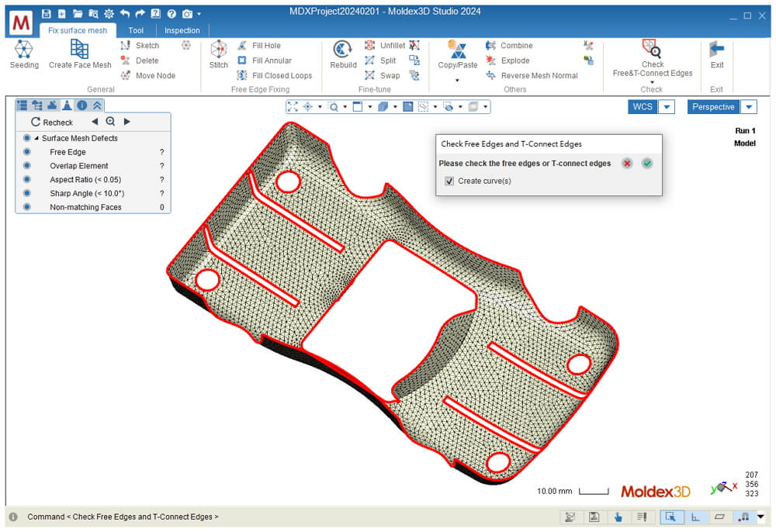Expand the Check Free&T-Connect Edges dropdown
The height and width of the screenshot is (532, 776).
[653, 82]
